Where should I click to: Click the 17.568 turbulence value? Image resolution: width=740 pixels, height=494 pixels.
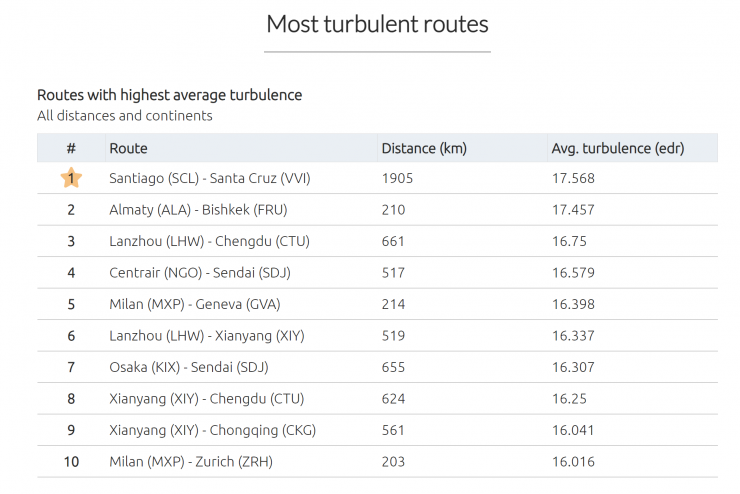click(x=573, y=178)
